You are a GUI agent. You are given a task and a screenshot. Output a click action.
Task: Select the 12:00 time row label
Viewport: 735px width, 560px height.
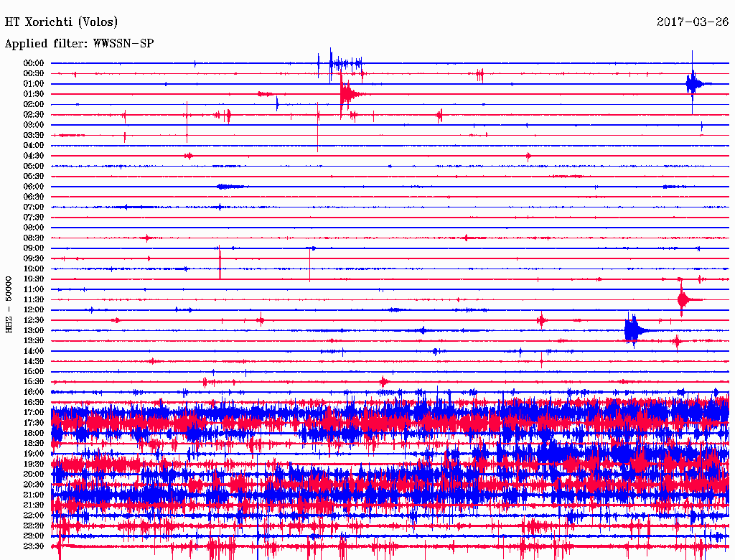34,309
